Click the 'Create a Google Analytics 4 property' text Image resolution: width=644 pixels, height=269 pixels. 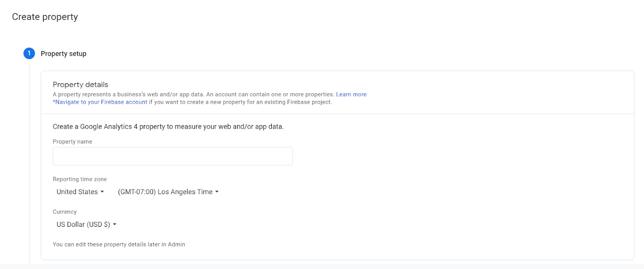(168, 127)
